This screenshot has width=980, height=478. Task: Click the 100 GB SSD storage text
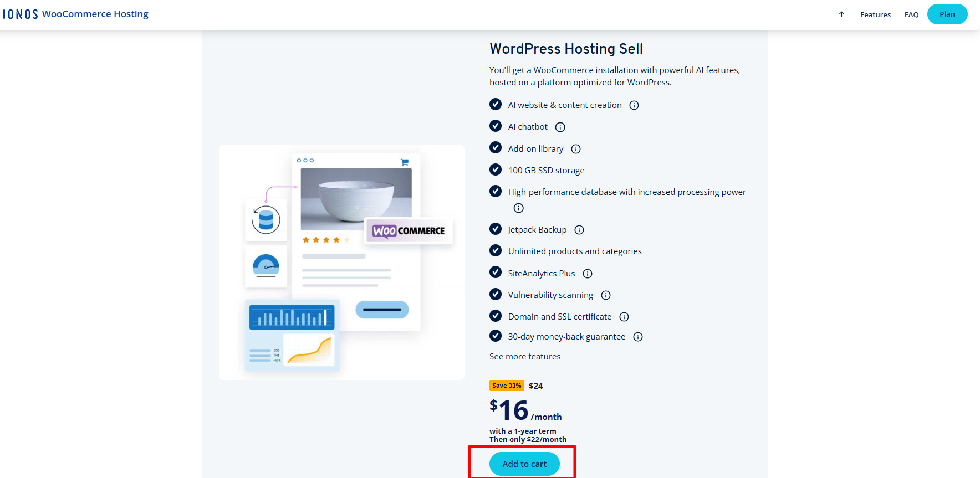click(546, 171)
